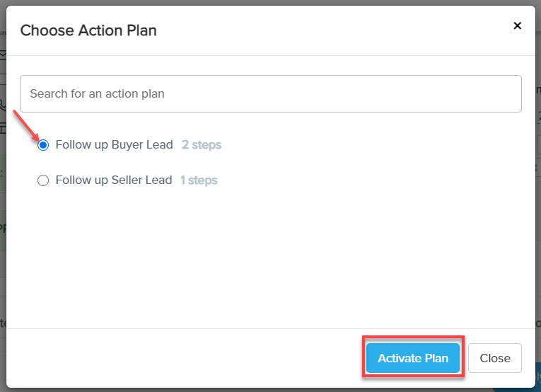
Task: Click the partially hidden blue button behind dialog
Action: pyautogui.click(x=516, y=388)
